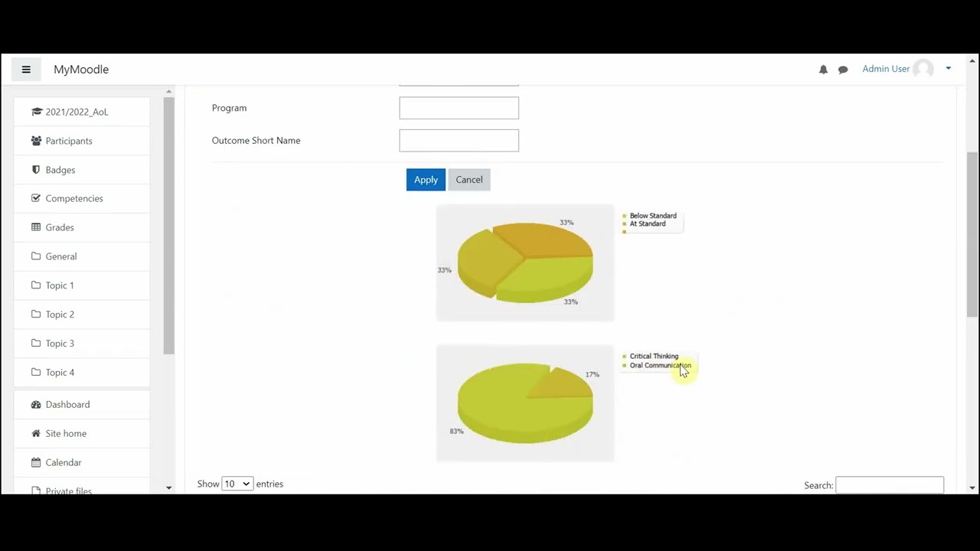Jump to Topic 3 section
Viewport: 980px width, 551px height.
click(x=60, y=344)
